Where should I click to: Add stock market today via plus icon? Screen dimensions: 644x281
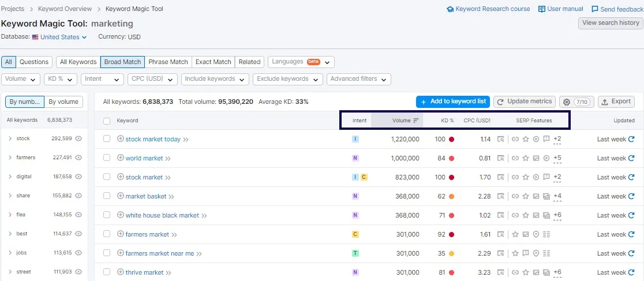121,139
